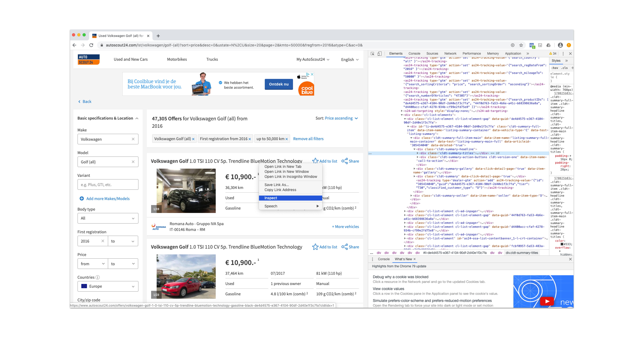This screenshot has height=337, width=644.
Task: Clear the 2016 first registration value
Action: tap(103, 241)
